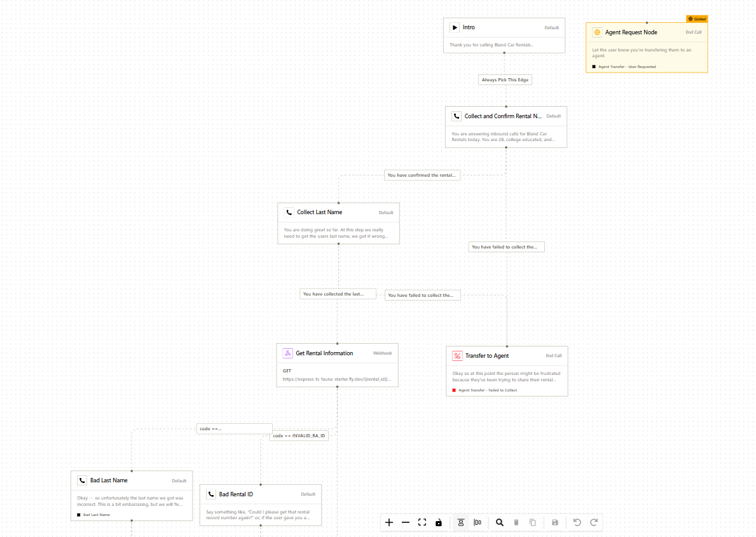The image size is (756, 537).
Task: Click the globe icon on Agent Request Node
Action: 598,32
